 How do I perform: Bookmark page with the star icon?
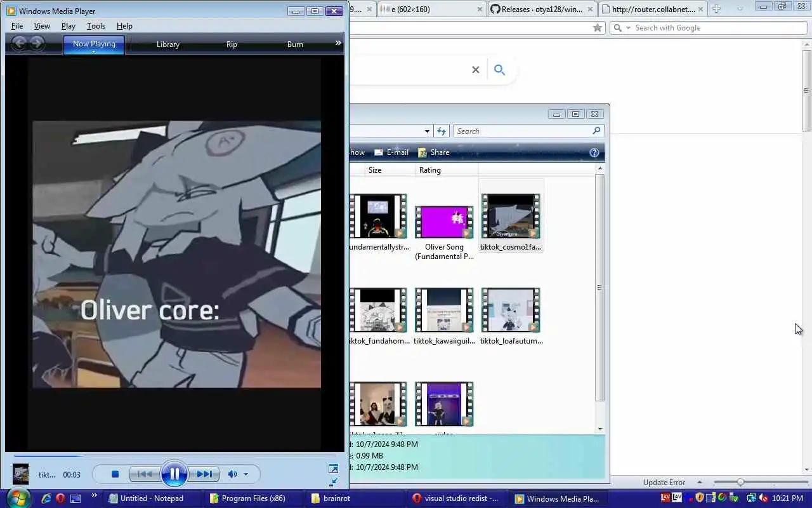(597, 28)
